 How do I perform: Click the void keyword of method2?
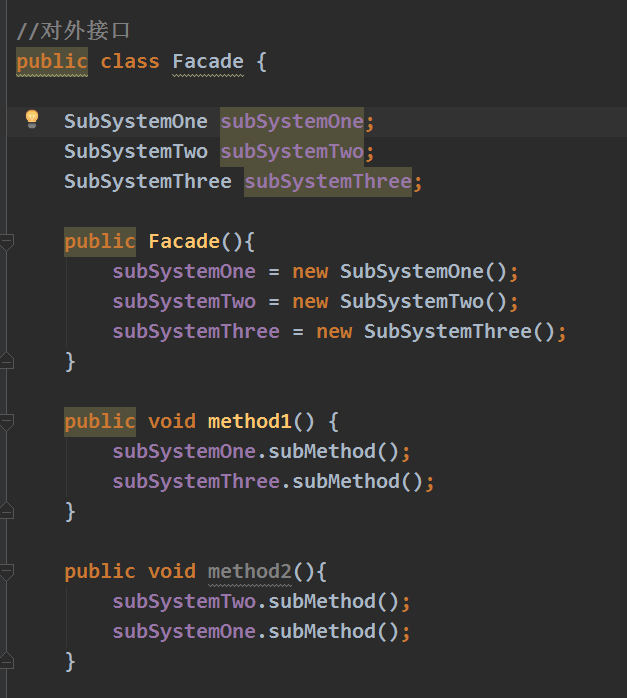coord(172,572)
